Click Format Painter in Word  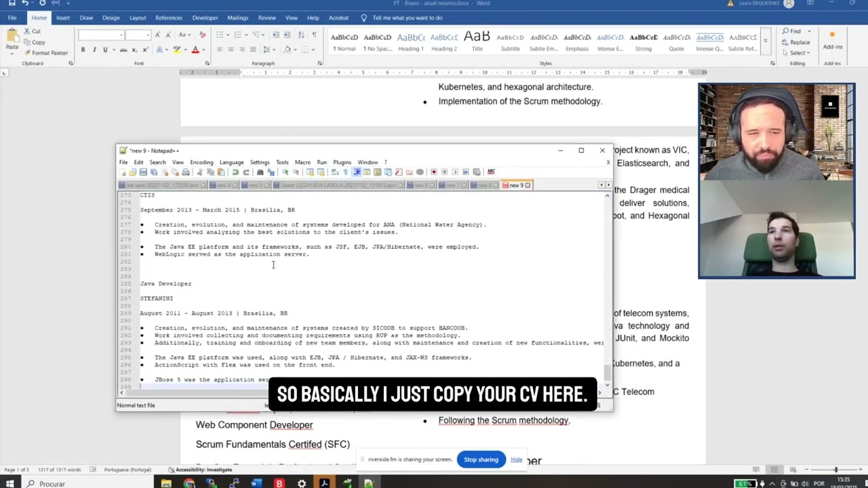pos(45,53)
